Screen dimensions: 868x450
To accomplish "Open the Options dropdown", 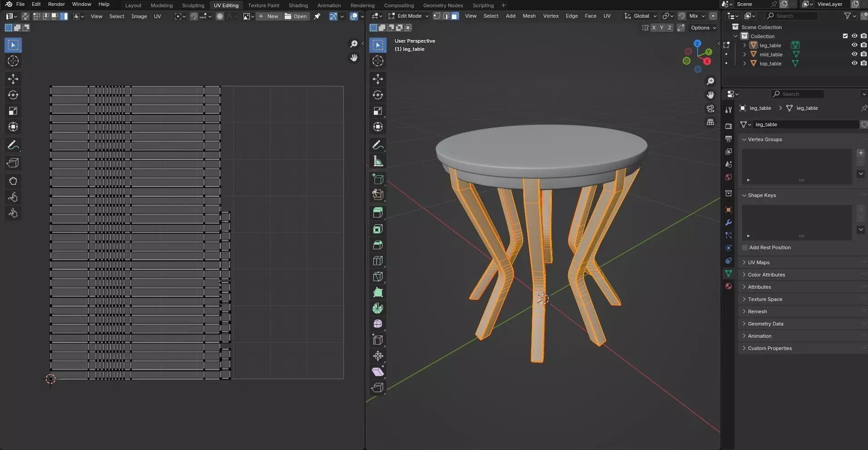I will (x=703, y=28).
